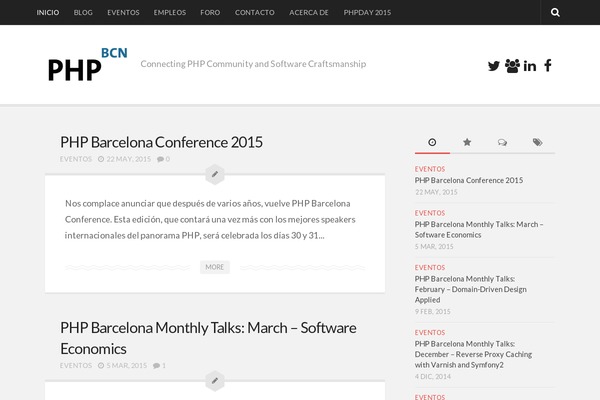
Task: Click sidebar date 9 FEB, 2015
Action: (x=433, y=312)
